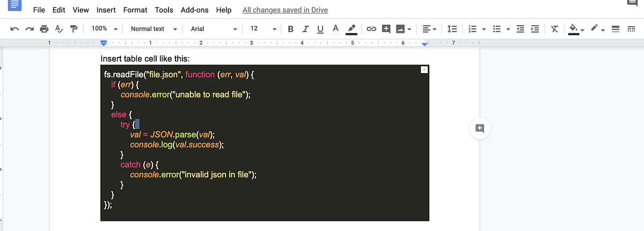Expand bulleted list style arrow

[507, 29]
